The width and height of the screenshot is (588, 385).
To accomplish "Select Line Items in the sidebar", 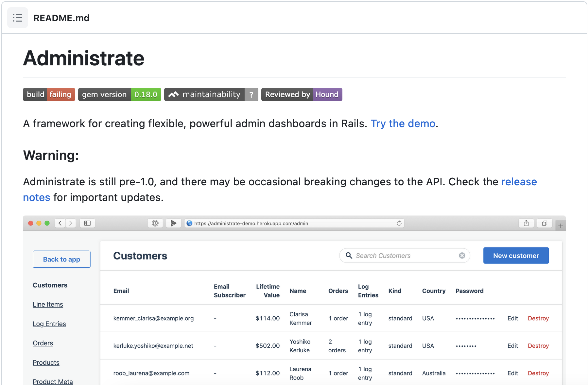I will coord(48,304).
